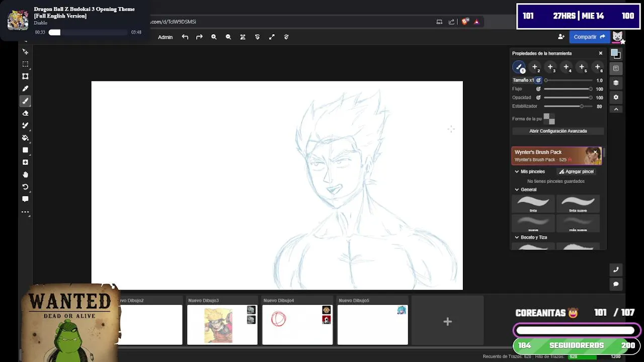Adjust the Tamaño size slider
644x362 pixels.
pyautogui.click(x=569, y=80)
